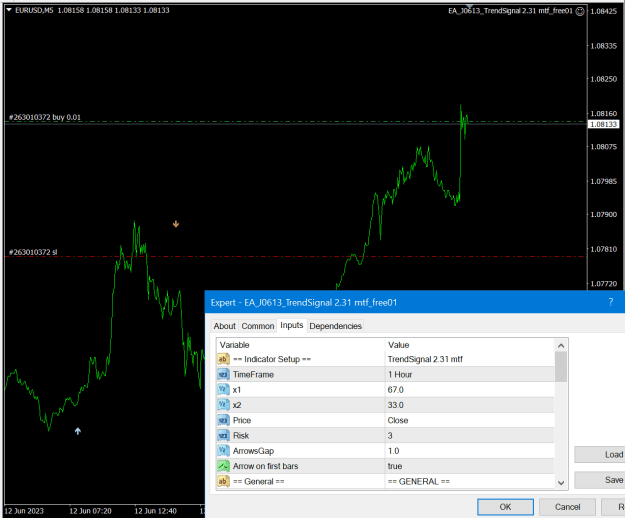
Task: Click the General row icon
Action: pos(223,481)
